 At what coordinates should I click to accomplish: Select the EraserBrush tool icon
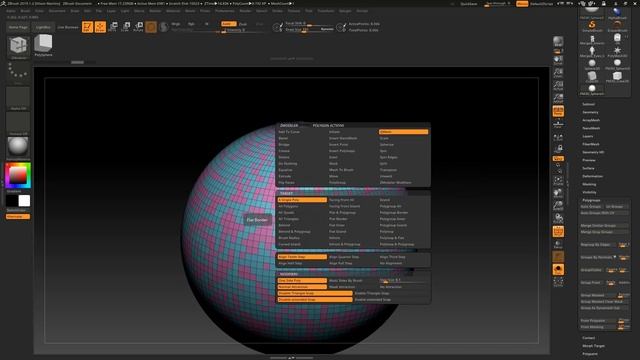pos(617,27)
